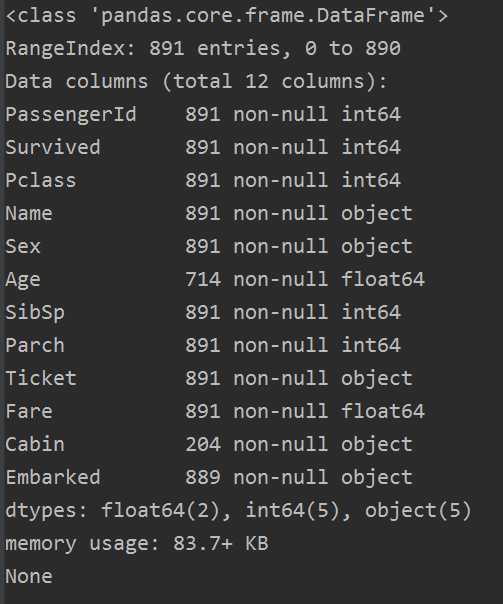Click the float64 dtype on the Fare row

pos(383,411)
